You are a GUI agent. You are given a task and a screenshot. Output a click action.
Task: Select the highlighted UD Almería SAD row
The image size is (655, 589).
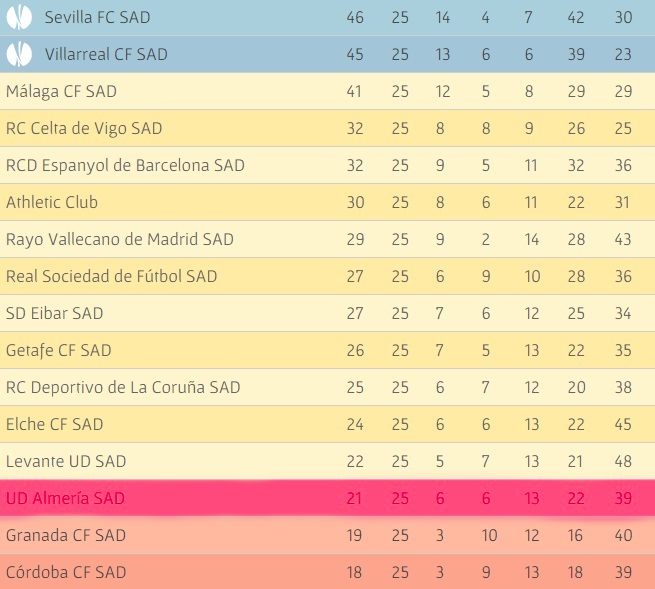pyautogui.click(x=66, y=498)
